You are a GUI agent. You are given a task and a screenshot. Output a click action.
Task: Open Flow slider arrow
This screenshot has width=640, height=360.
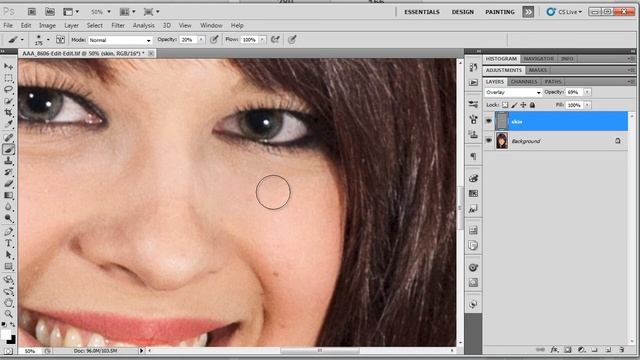pyautogui.click(x=262, y=40)
